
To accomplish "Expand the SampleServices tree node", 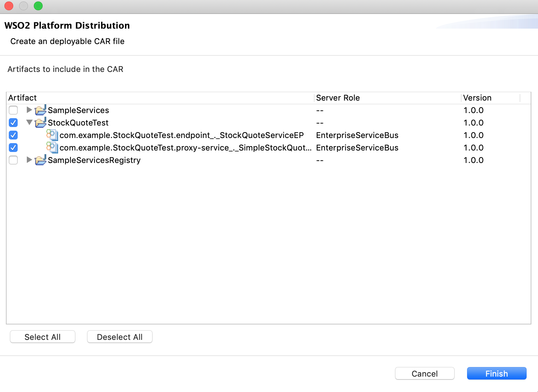I will [x=29, y=110].
